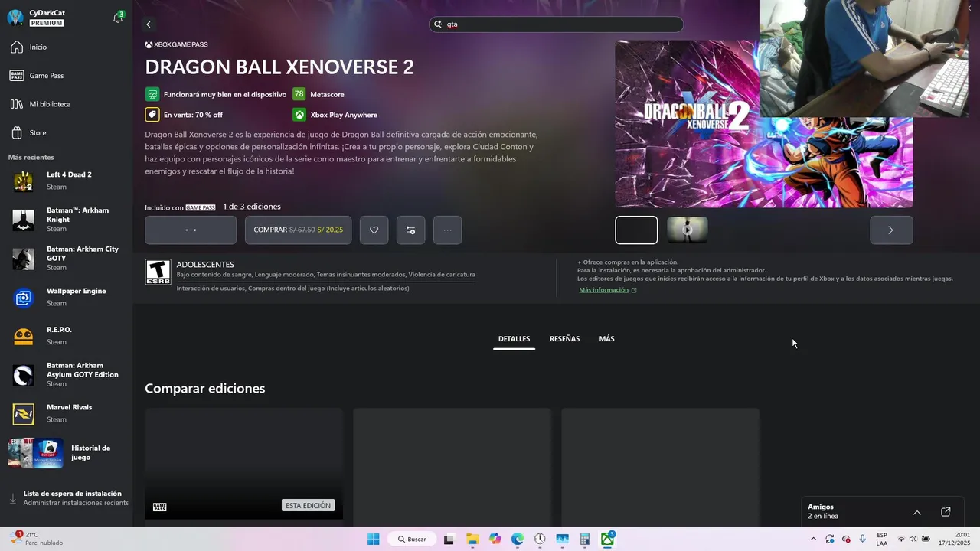The width and height of the screenshot is (980, 551).
Task: Play the video thumbnail
Action: (x=687, y=230)
